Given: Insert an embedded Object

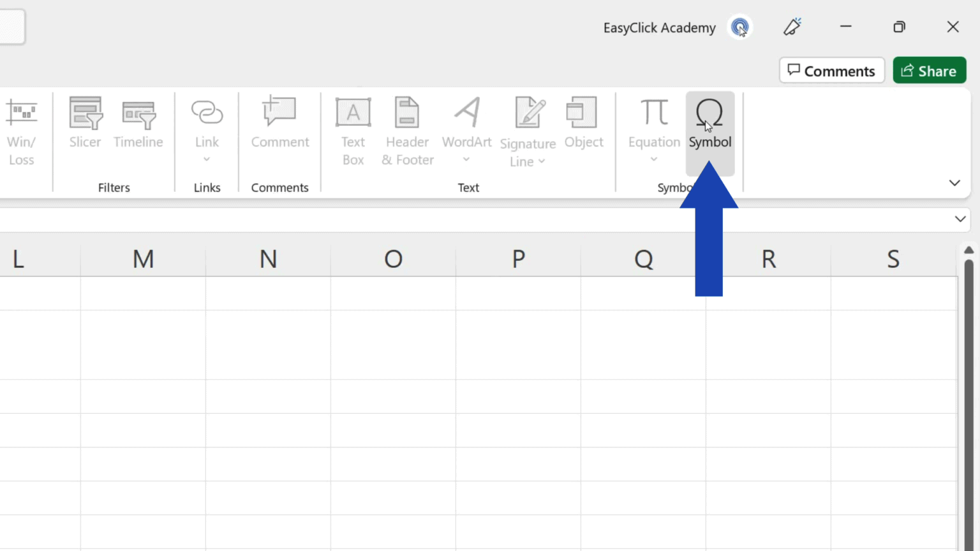Looking at the screenshot, I should click(x=583, y=124).
